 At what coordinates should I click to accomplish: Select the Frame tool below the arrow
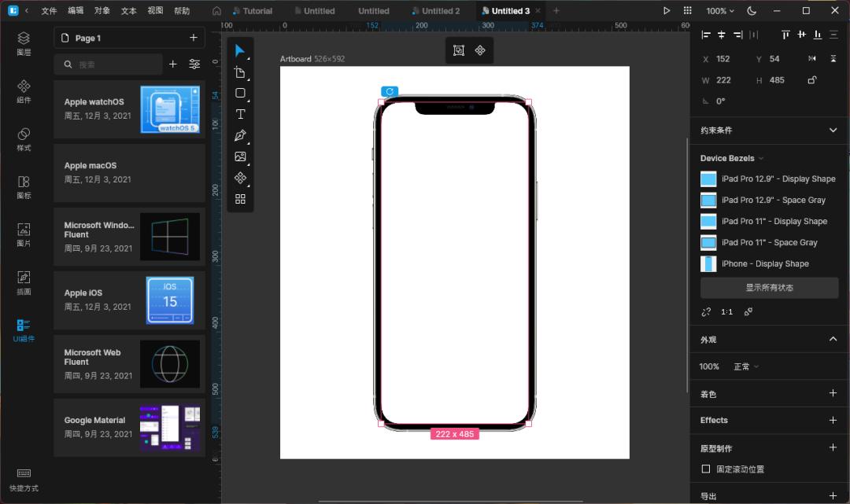(x=240, y=72)
